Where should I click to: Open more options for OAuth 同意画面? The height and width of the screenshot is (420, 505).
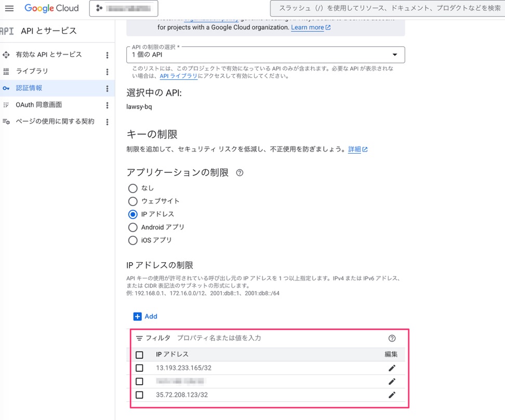pos(107,105)
